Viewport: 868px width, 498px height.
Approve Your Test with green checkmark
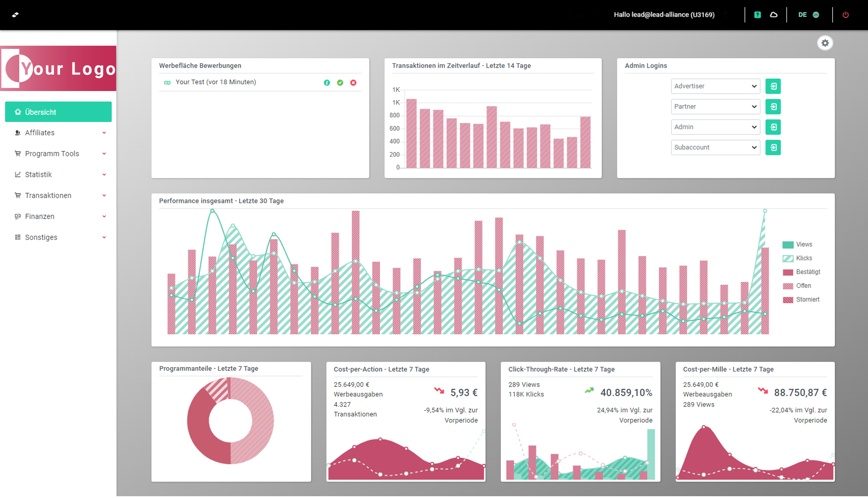[x=340, y=83]
